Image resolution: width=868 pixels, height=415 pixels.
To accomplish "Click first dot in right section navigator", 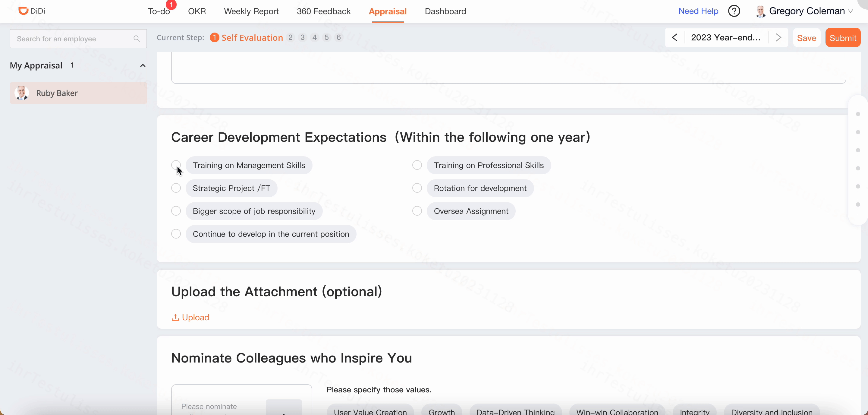I will coord(858,114).
